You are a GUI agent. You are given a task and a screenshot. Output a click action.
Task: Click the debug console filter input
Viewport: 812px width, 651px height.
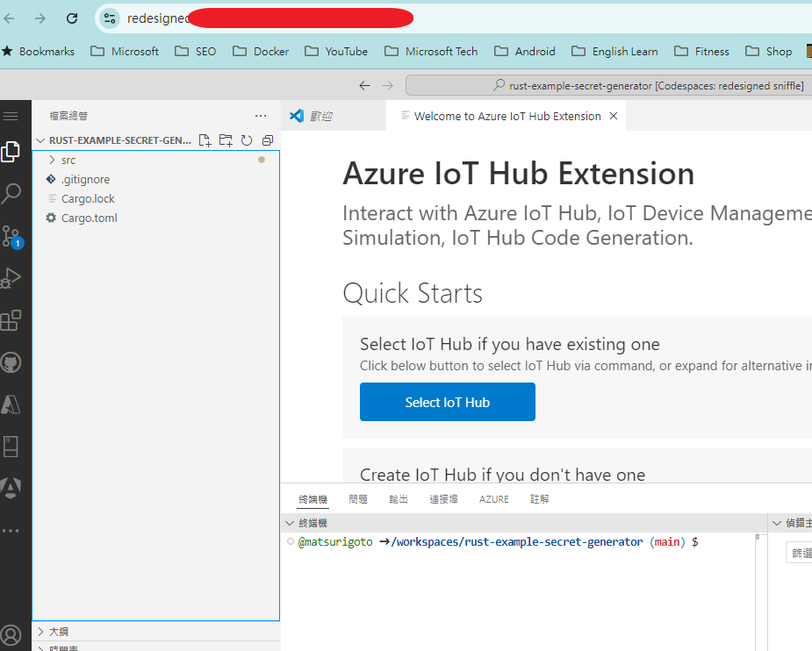click(x=799, y=553)
